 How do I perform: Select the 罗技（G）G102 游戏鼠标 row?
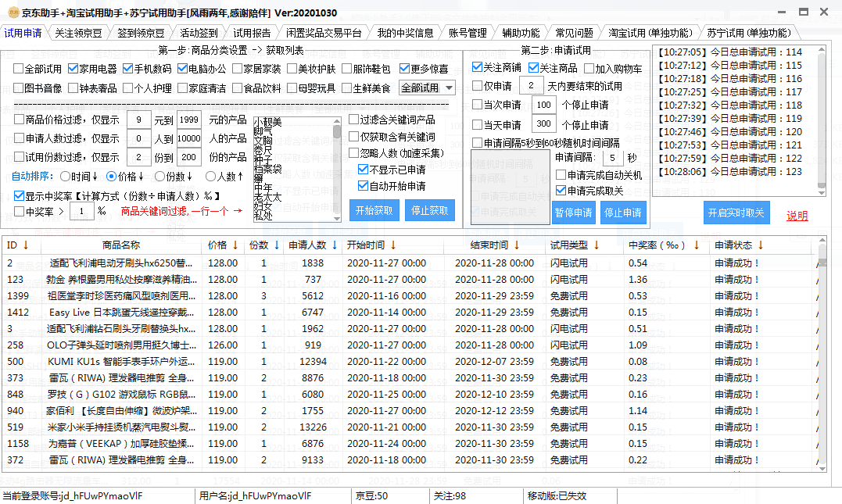point(409,395)
